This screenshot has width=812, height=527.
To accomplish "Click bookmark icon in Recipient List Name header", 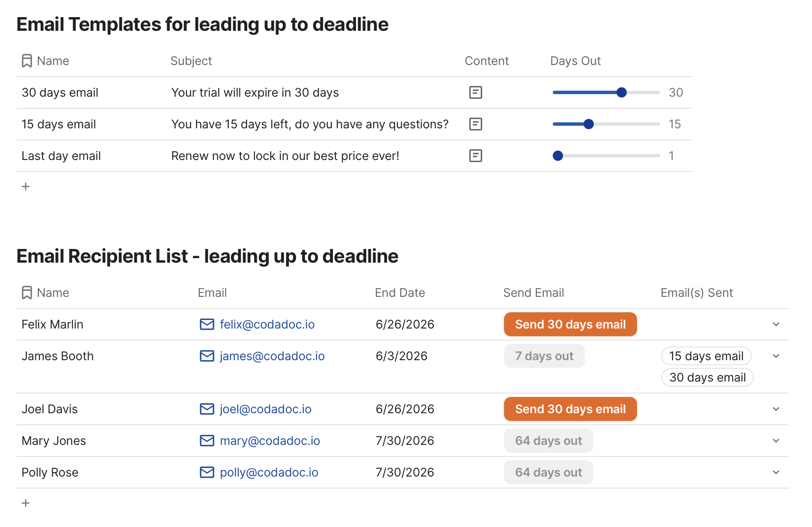I will [x=27, y=293].
